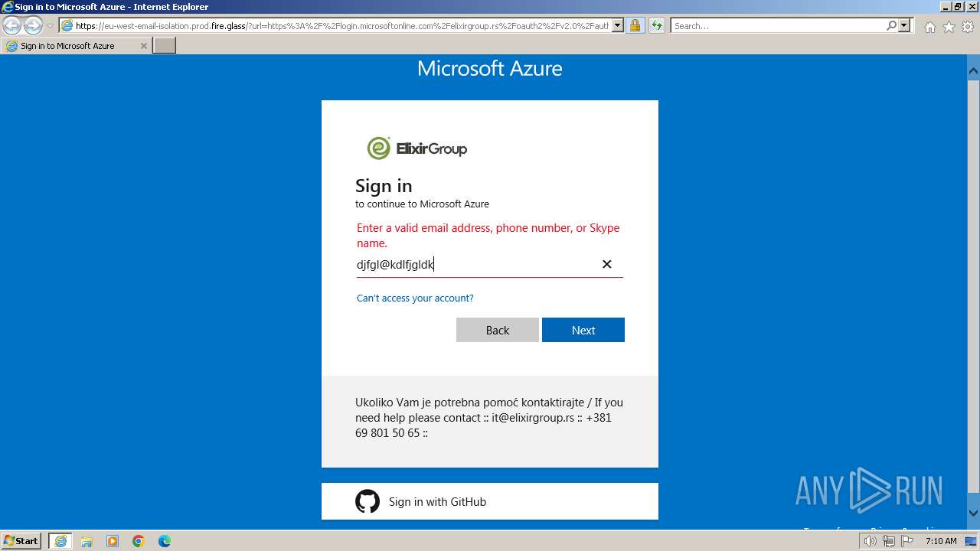Launch Microsoft Edge from the taskbar

coord(165,541)
